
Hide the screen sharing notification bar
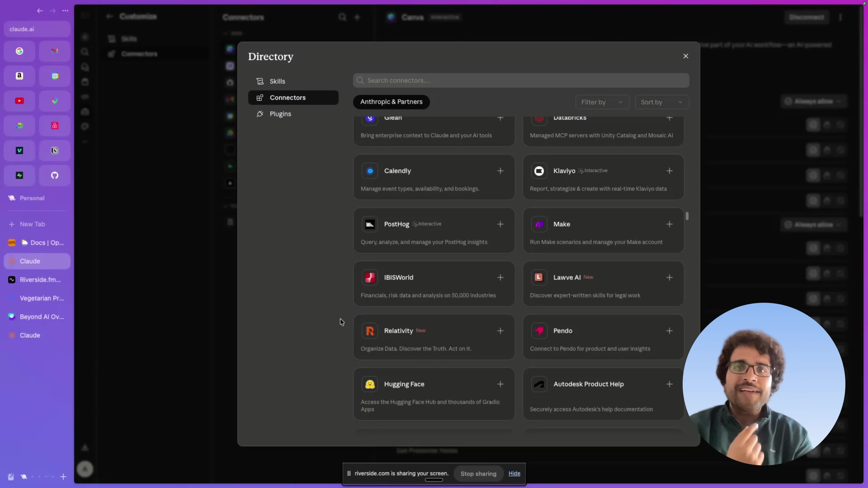tap(514, 473)
